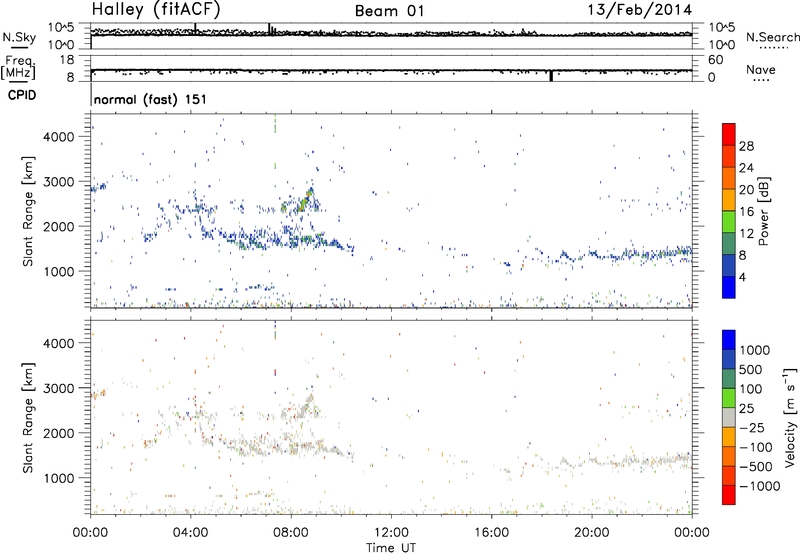Image resolution: width=800 pixels, height=554 pixels.
Task: Click the red -1000 velocity colorbar segment
Action: click(729, 495)
